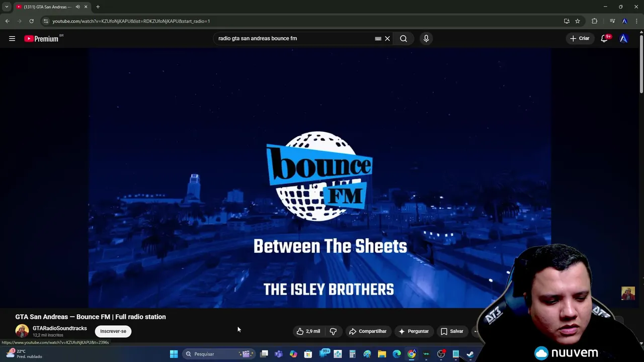Go back in the browser
Screen dimensions: 644x362
[x=7, y=21]
